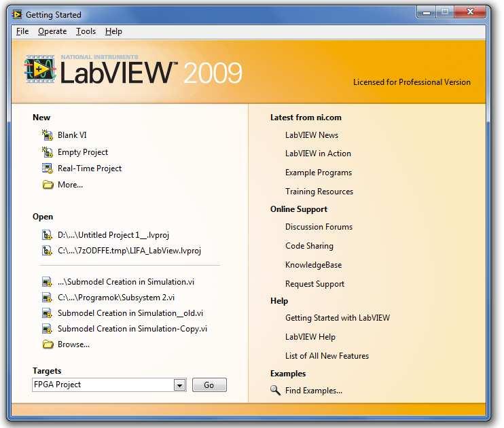Visit the Code Sharing link

point(309,246)
